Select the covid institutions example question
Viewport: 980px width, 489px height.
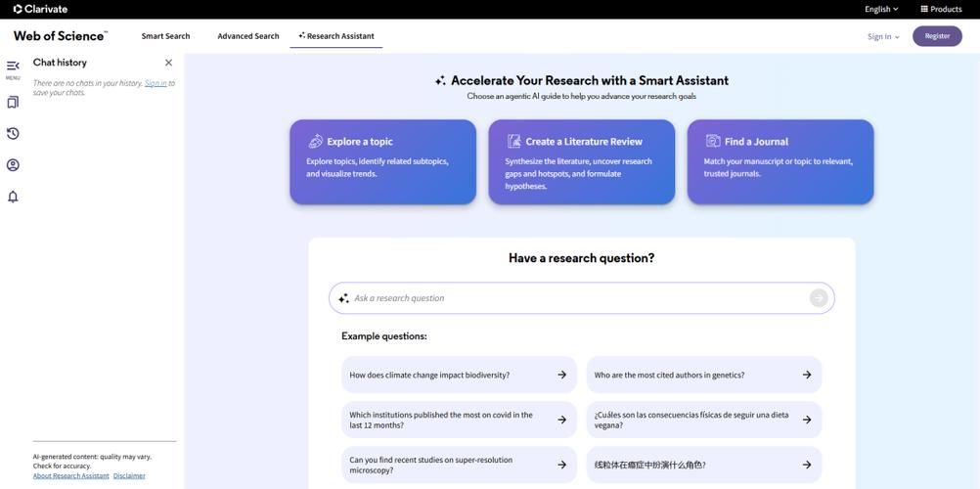tap(459, 420)
